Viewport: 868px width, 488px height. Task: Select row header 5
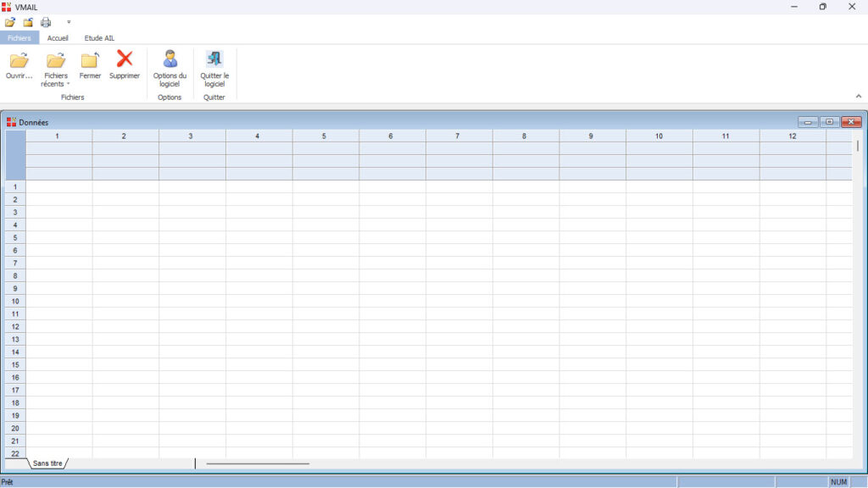tap(15, 238)
